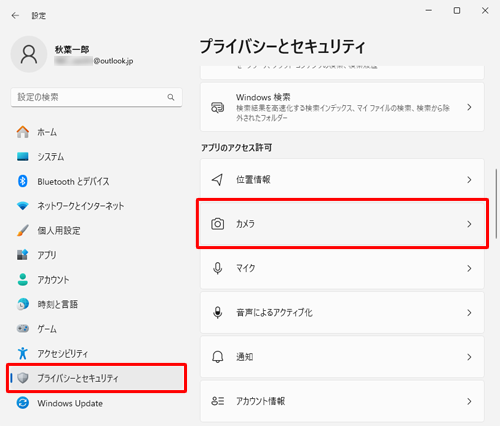Click the 音声によるアクティブ化 label
The image size is (500, 426).
point(274,312)
